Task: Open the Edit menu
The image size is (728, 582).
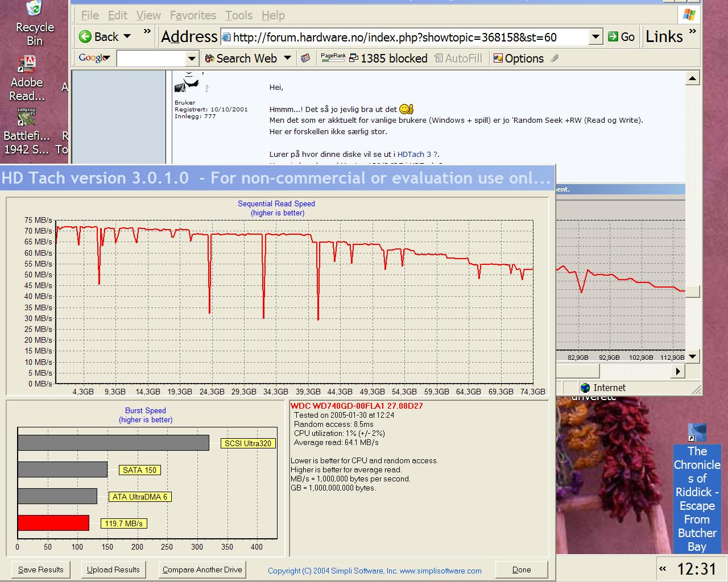Action: click(118, 15)
